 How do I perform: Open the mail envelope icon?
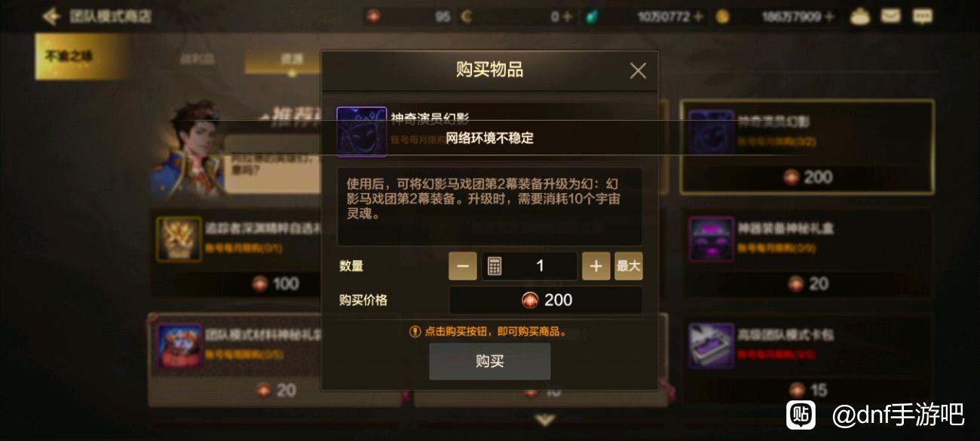pos(891,16)
